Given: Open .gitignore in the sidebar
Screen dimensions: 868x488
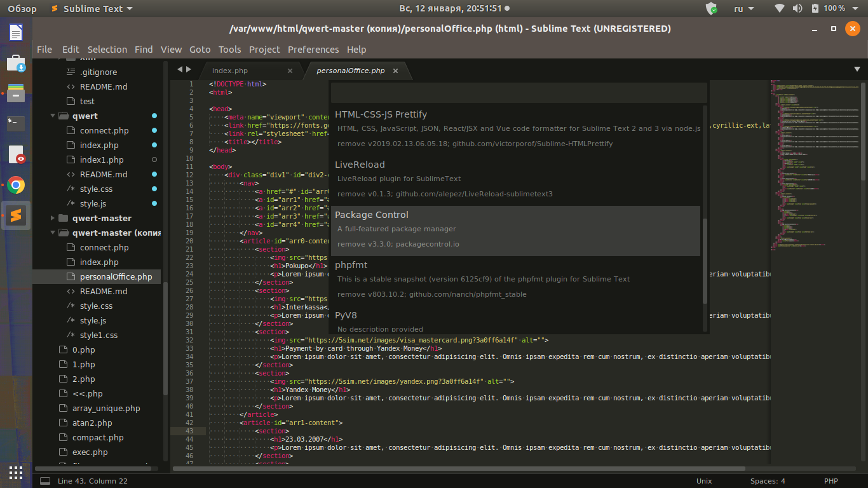Looking at the screenshot, I should click(x=98, y=72).
